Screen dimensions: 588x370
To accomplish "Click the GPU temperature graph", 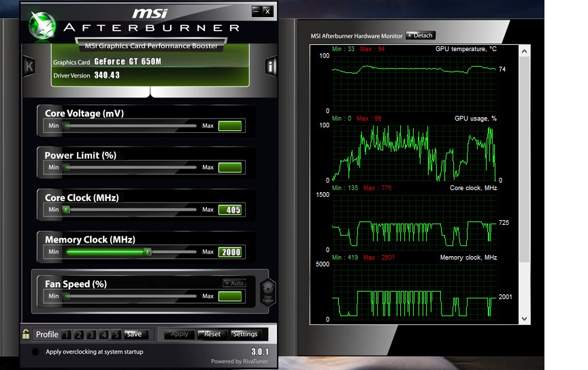I will 414,83.
